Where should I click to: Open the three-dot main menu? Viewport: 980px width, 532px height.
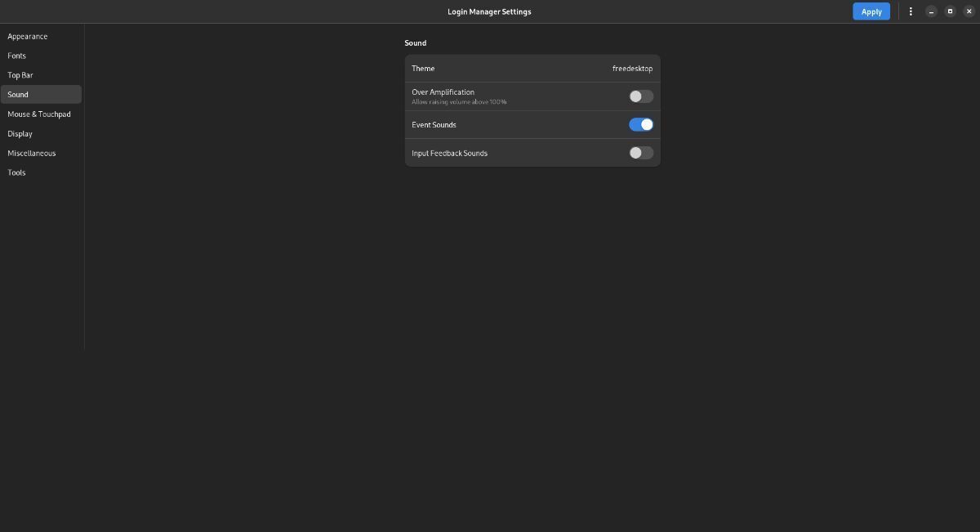pyautogui.click(x=911, y=11)
